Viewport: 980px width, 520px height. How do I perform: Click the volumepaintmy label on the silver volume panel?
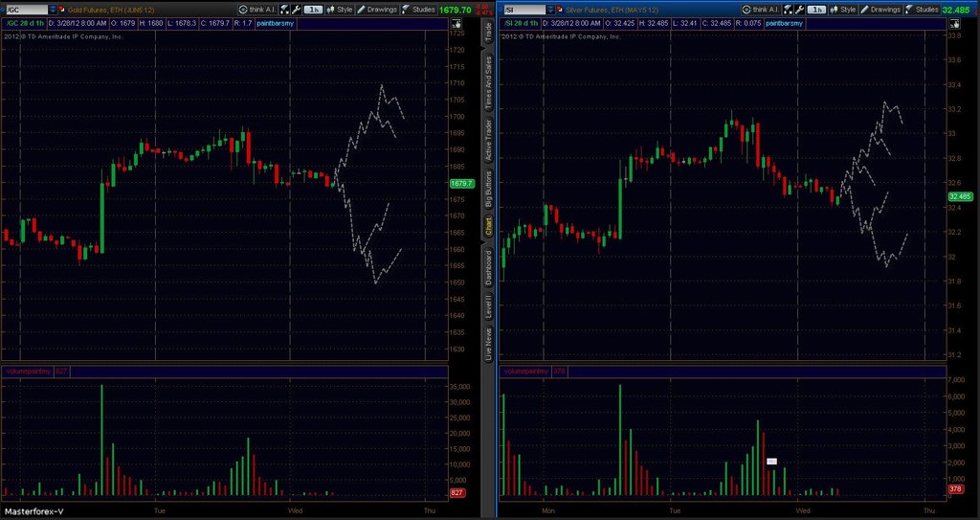pos(525,371)
